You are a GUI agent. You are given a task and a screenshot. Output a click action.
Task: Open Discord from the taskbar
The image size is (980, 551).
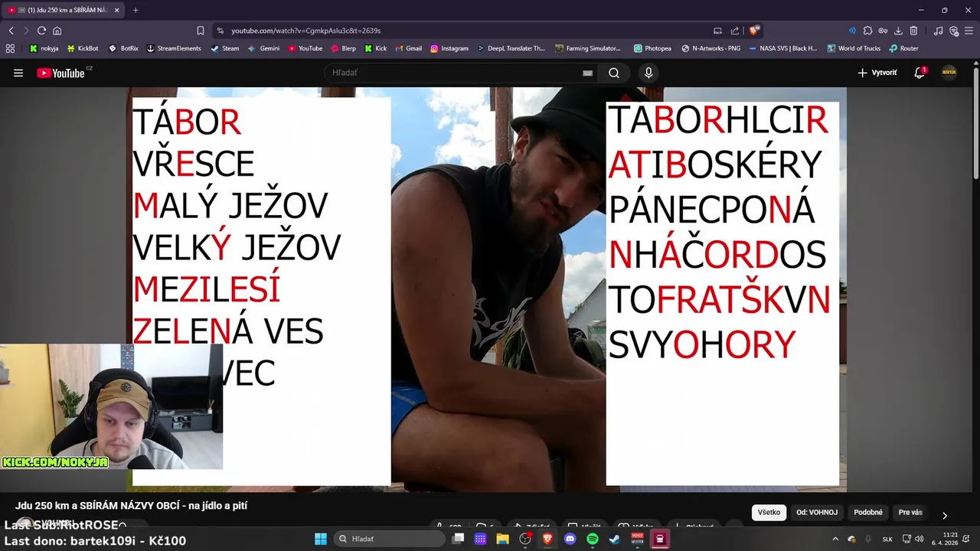(x=570, y=539)
